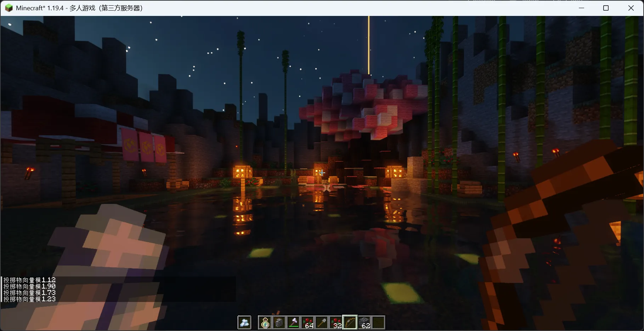Select the sweet berries stack of 32
The width and height of the screenshot is (644, 331).
pos(336,323)
